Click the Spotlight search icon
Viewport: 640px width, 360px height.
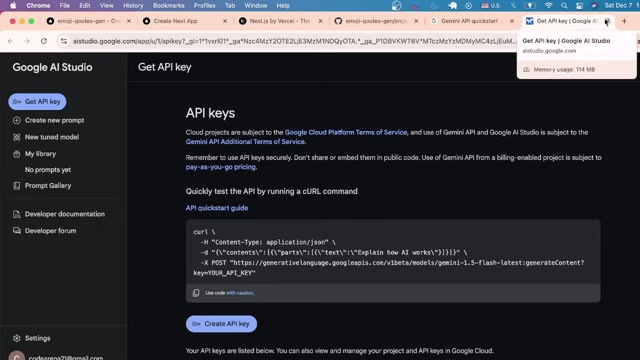(x=564, y=6)
